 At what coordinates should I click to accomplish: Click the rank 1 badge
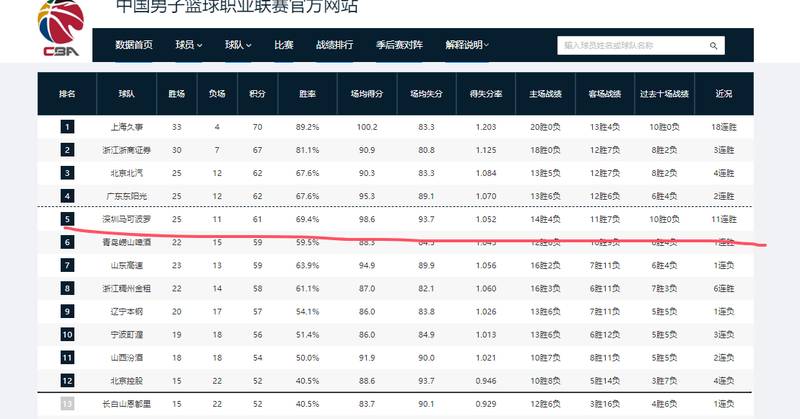[x=67, y=127]
